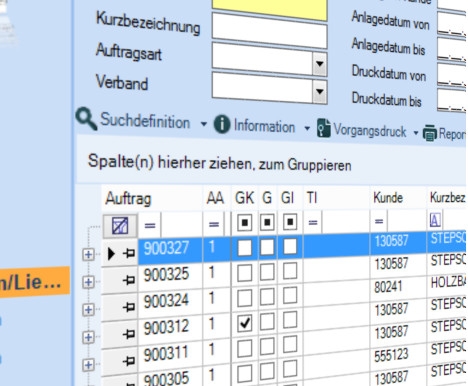Click the Report printer icon
This screenshot has height=386, width=468.
pyautogui.click(x=430, y=133)
